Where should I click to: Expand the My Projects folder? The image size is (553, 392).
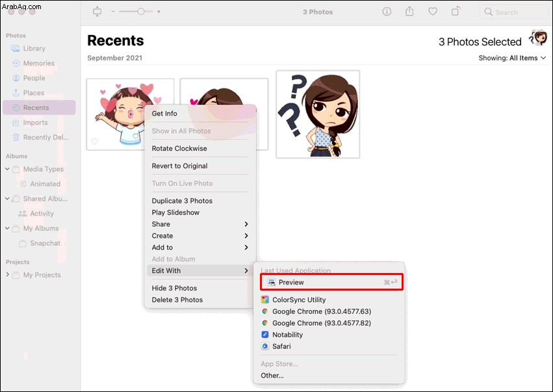7,274
